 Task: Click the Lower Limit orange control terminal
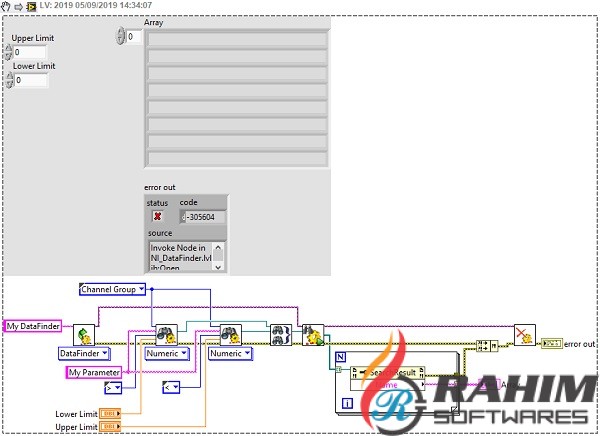pyautogui.click(x=110, y=413)
